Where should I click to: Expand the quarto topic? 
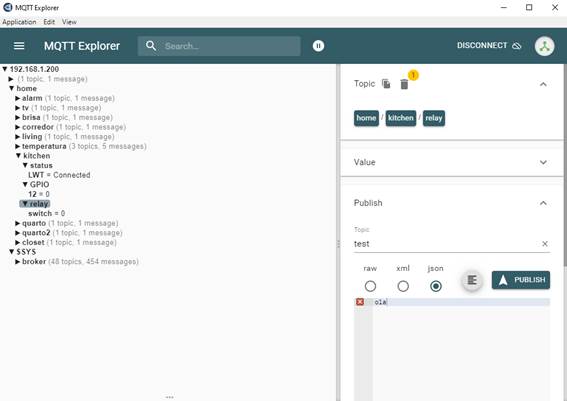coord(17,223)
